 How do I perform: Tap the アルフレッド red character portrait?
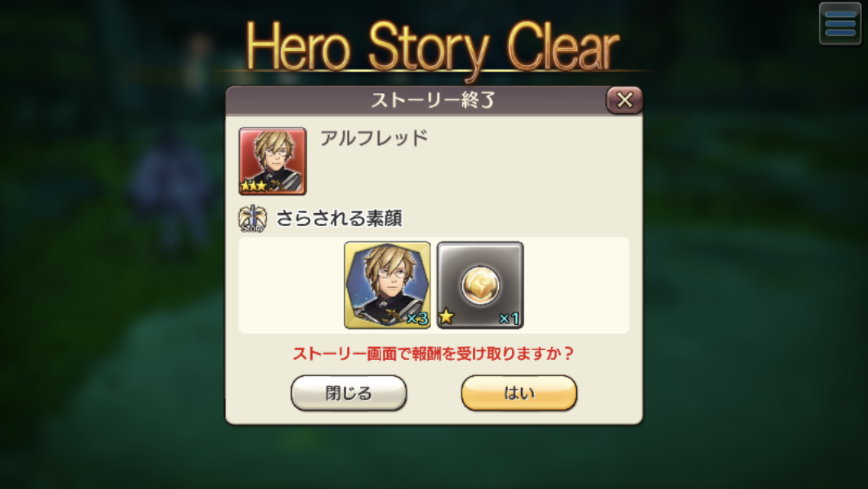(272, 161)
